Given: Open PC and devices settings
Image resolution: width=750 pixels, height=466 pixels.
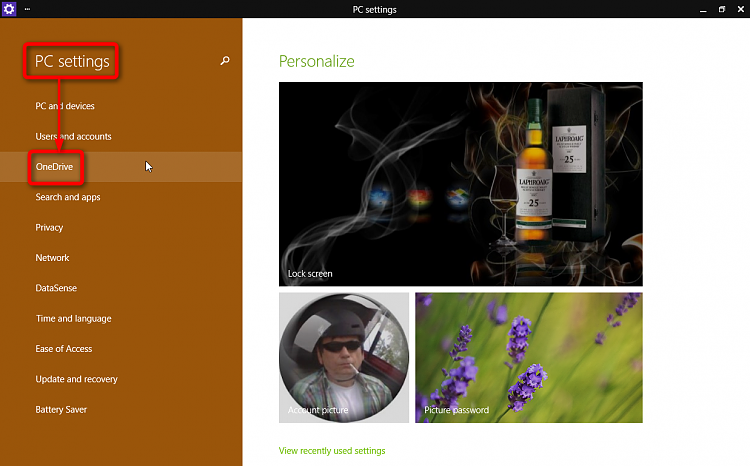Looking at the screenshot, I should 65,106.
